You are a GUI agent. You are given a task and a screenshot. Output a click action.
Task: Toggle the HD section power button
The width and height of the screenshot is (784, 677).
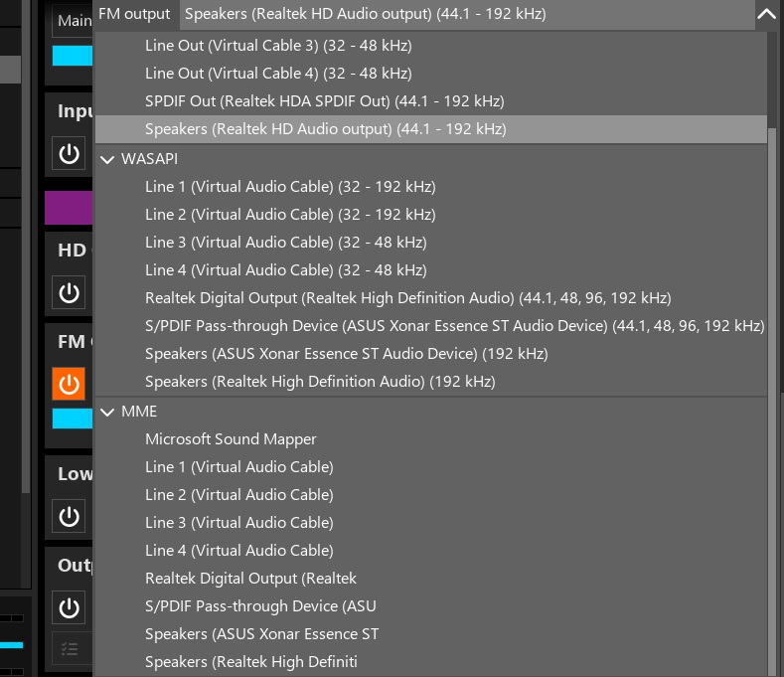pyautogui.click(x=69, y=292)
